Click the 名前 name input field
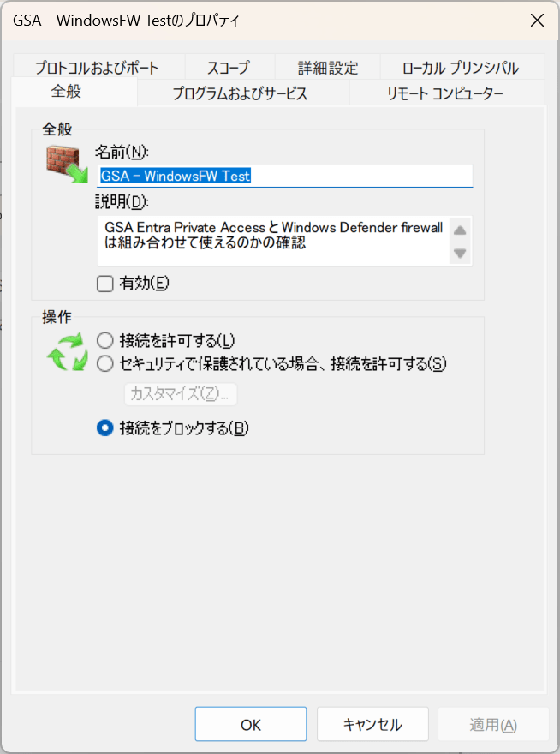 pos(284,176)
